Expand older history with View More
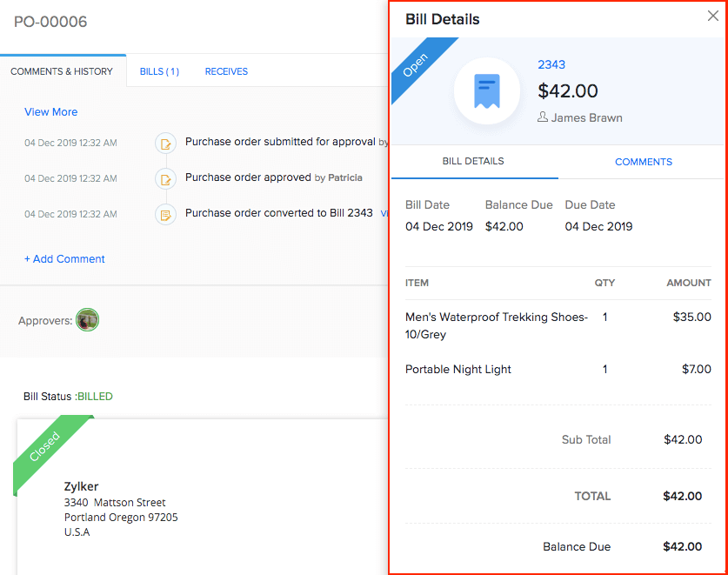 pos(52,111)
